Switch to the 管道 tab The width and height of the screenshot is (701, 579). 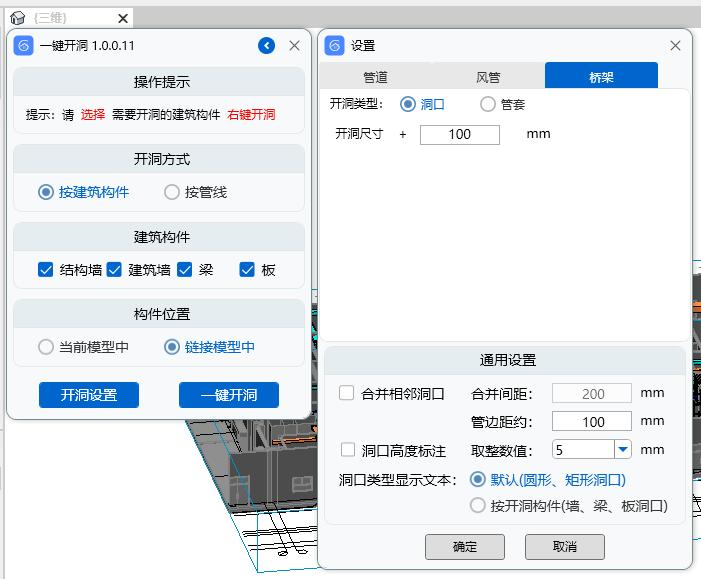(375, 77)
